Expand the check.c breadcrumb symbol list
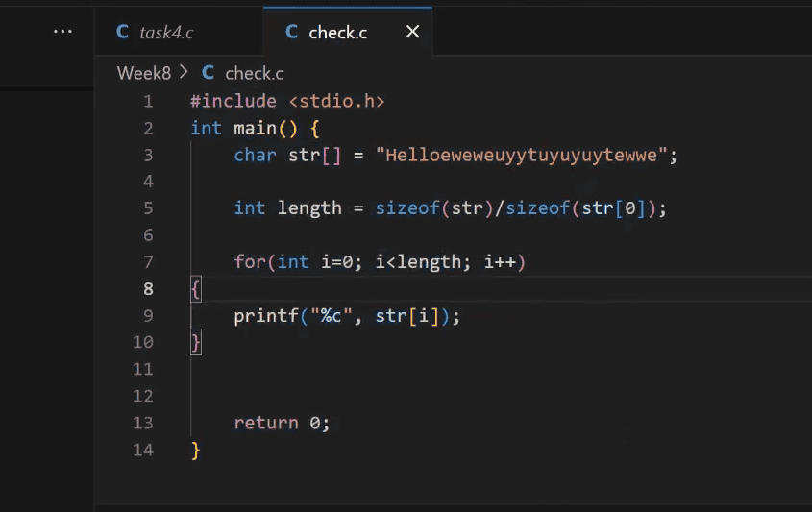The image size is (812, 512). 254,73
